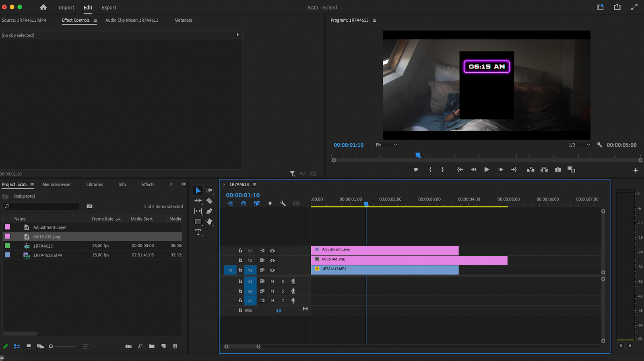Open the Fit zoom level dropdown
This screenshot has width=644, height=361.
coord(386,145)
